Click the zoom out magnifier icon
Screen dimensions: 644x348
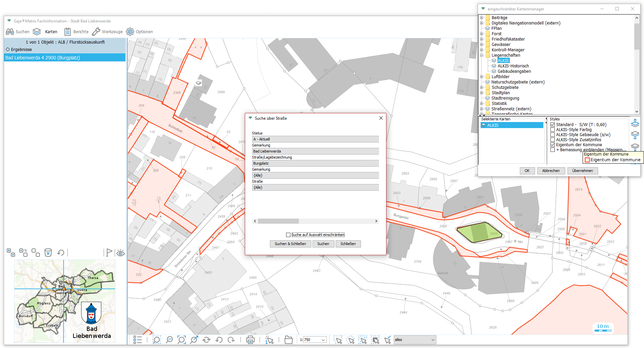coord(169,340)
